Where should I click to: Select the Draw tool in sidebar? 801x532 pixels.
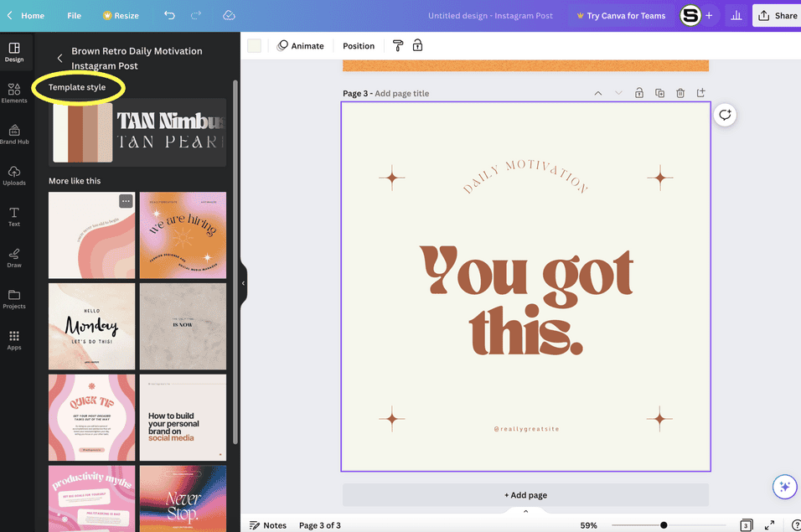click(14, 257)
